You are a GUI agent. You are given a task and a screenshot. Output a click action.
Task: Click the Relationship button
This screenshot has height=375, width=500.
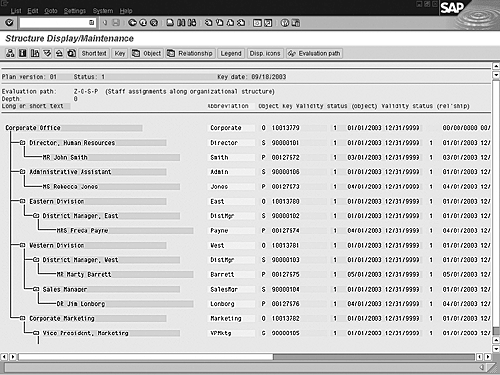coord(190,53)
